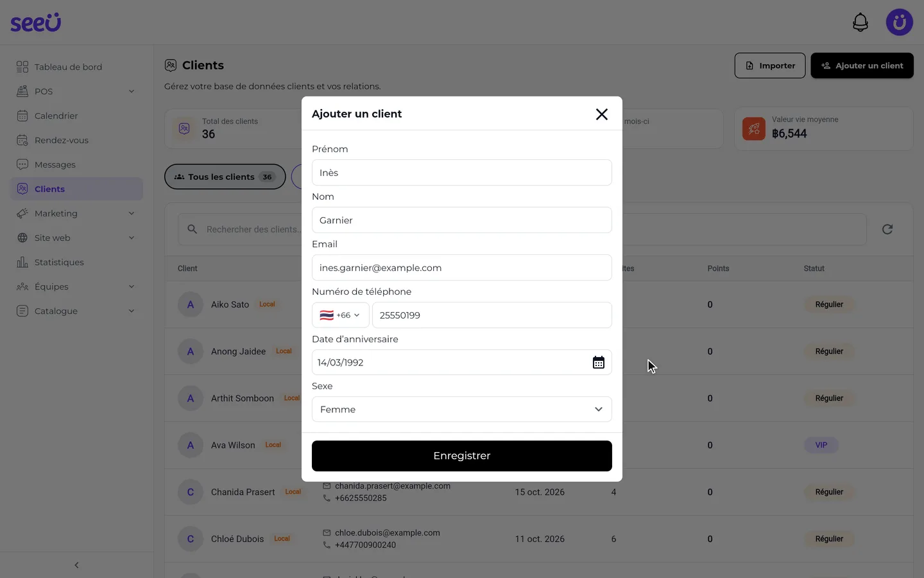
Task: Open the birthday calendar picker icon
Action: tap(598, 363)
